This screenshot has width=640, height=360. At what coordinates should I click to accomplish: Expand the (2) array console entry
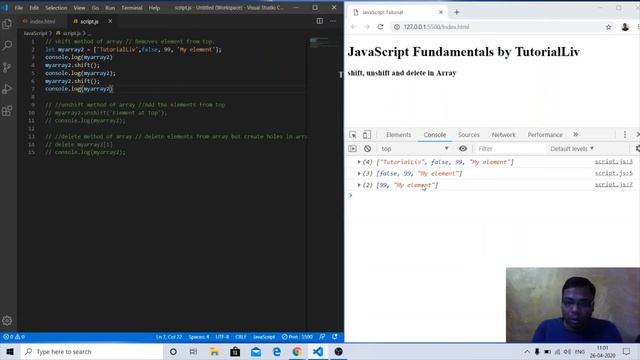pos(359,185)
